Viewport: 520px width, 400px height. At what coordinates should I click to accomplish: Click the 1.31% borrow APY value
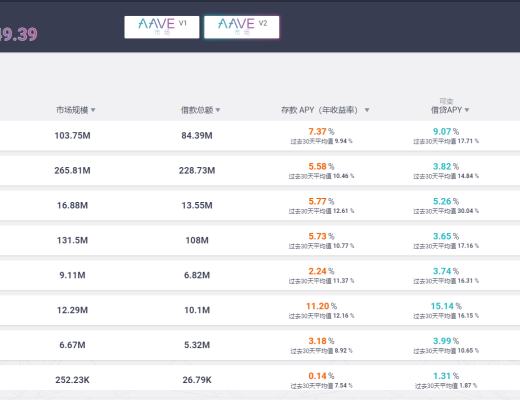446,376
